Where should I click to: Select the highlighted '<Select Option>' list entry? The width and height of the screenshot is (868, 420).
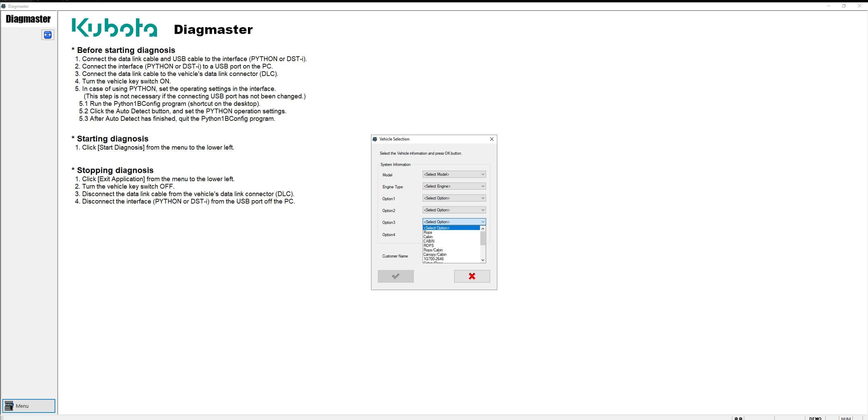[451, 228]
